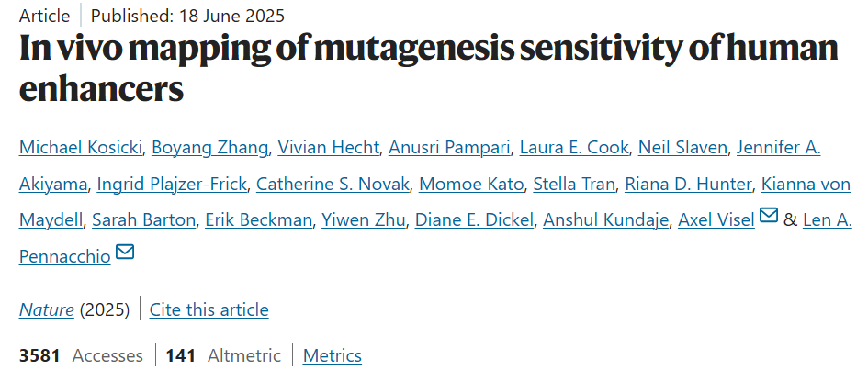This screenshot has height=382, width=868.
Task: Open author Michael Kosicki's profile link
Action: pyautogui.click(x=80, y=147)
